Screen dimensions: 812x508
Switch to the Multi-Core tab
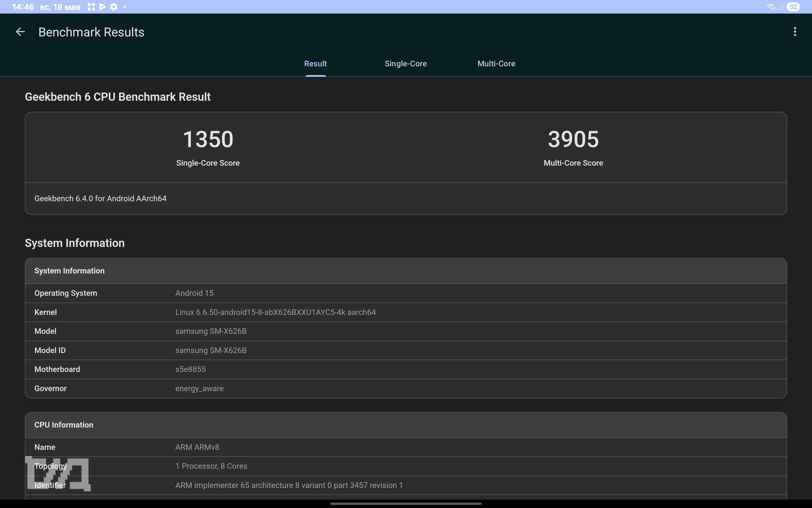496,63
